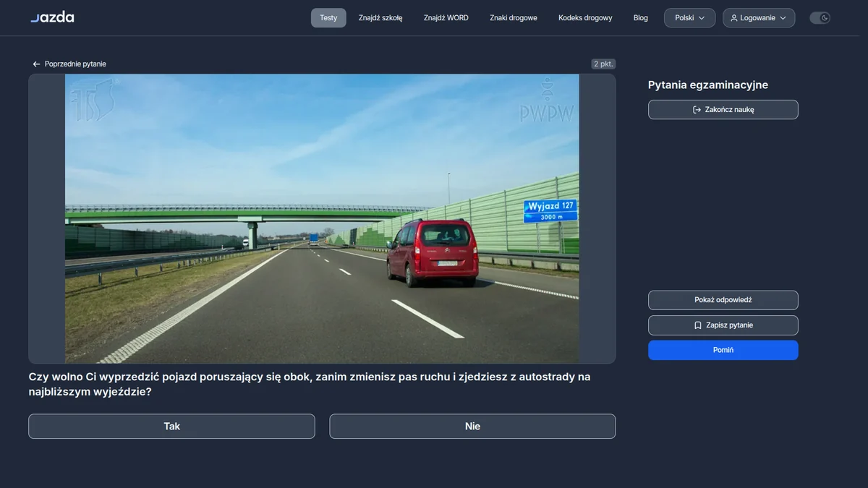Expand the Polski language dropdown

click(x=690, y=18)
